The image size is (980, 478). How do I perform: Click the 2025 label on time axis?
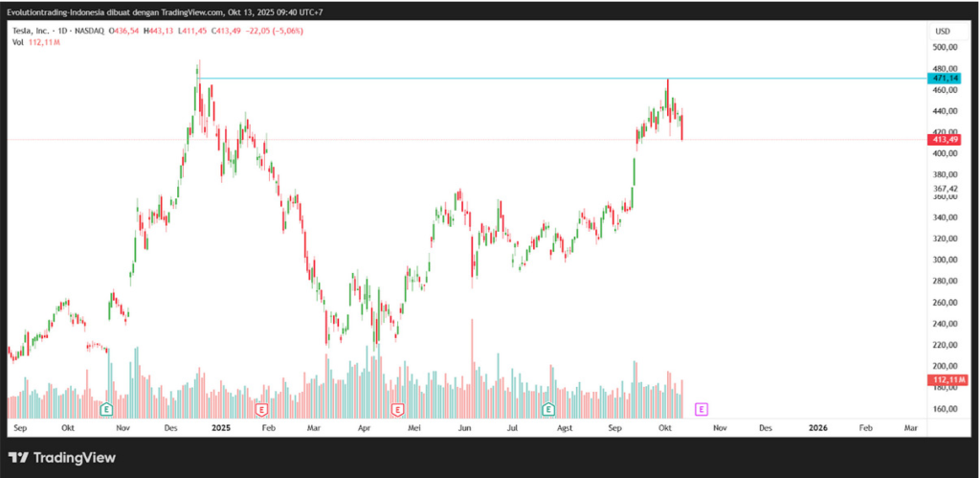coord(221,429)
